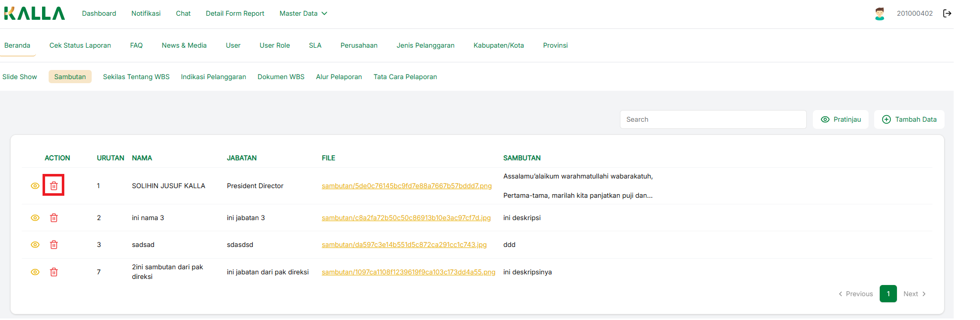The height and width of the screenshot is (320, 980).
Task: Click the user avatar icon
Action: (x=879, y=14)
